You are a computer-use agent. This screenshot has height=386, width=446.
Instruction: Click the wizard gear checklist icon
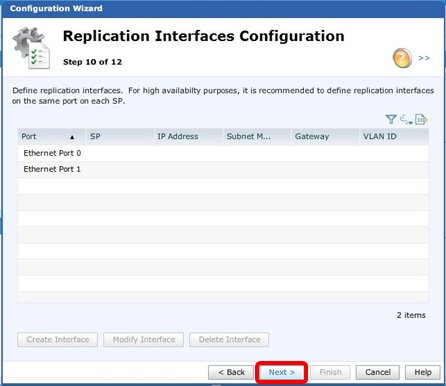click(x=32, y=48)
